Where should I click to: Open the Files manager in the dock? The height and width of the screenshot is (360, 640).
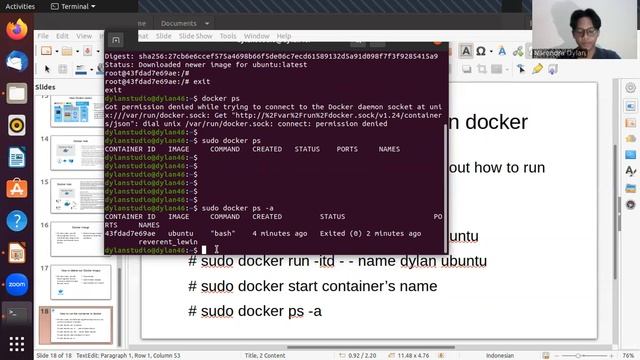click(17, 93)
